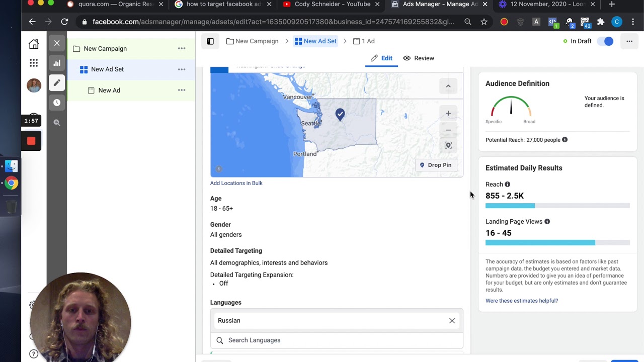Image resolution: width=644 pixels, height=362 pixels.
Task: Go to New Campaign breadcrumb
Action: point(252,41)
